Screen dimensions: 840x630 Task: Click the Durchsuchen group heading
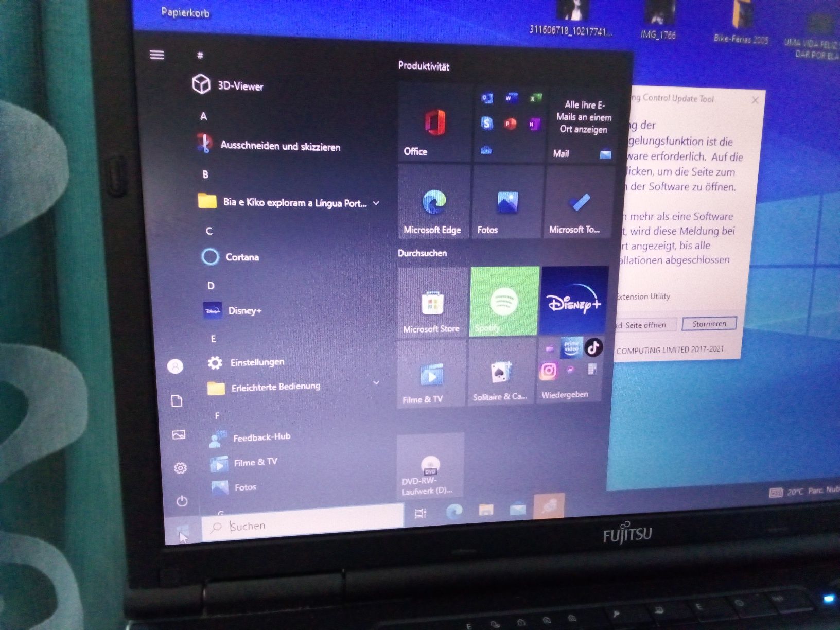[x=422, y=253]
